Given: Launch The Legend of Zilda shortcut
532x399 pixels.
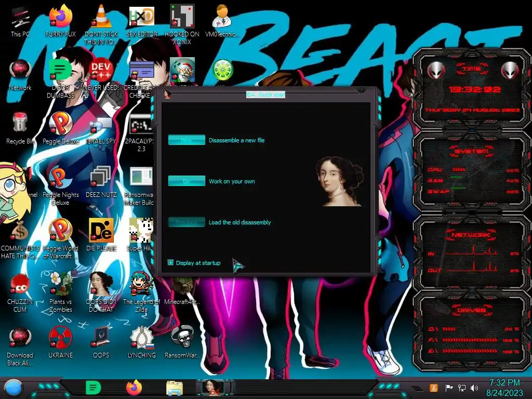Looking at the screenshot, I should pyautogui.click(x=141, y=292).
